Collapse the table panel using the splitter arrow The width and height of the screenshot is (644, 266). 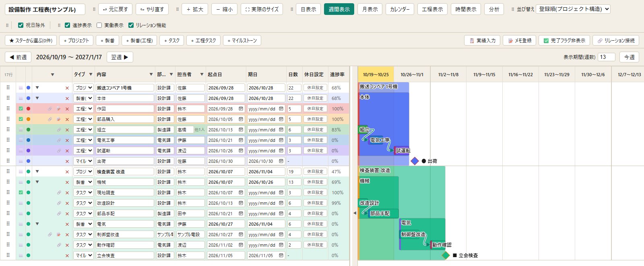pyautogui.click(x=355, y=213)
